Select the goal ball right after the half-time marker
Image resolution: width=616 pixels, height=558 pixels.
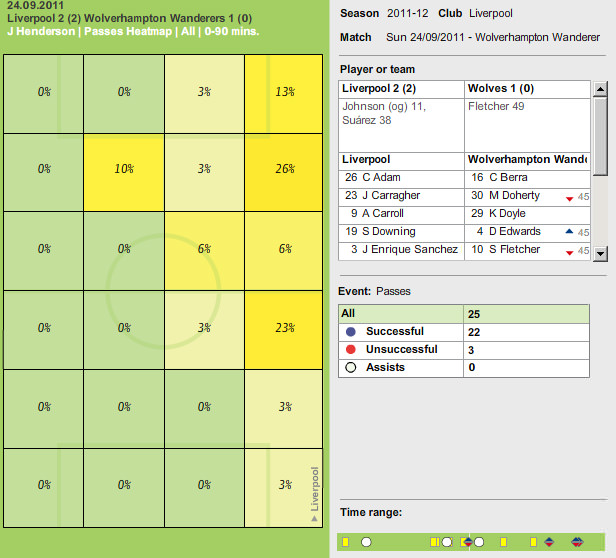point(479,542)
